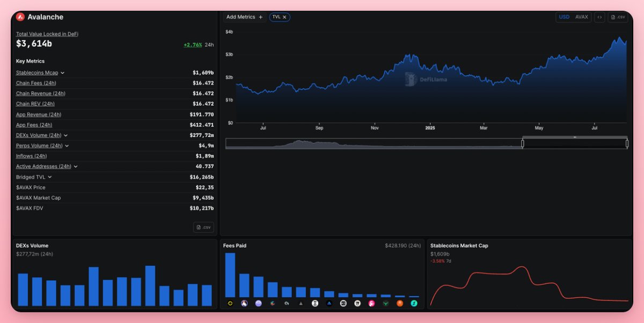This screenshot has height=323, width=644.
Task: Click the $AVAX Price row label
Action: tap(31, 188)
